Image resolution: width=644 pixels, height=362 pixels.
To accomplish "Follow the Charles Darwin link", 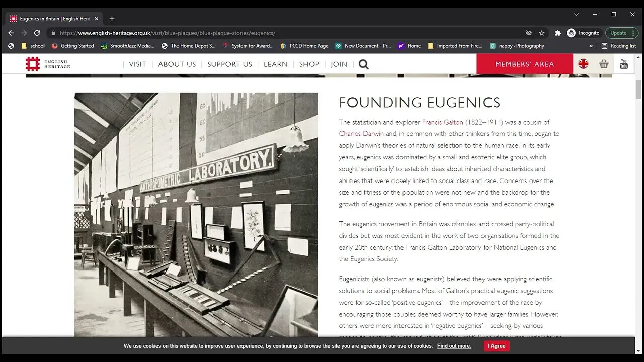I will coord(361,134).
